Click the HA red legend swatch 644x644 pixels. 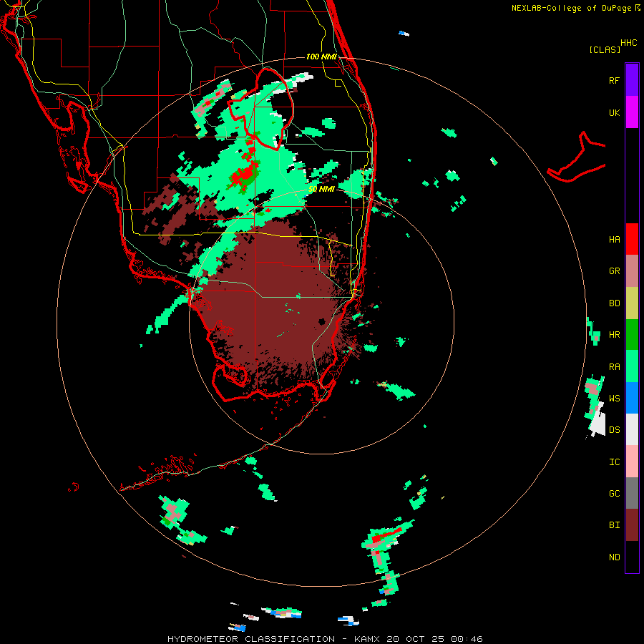[632, 239]
